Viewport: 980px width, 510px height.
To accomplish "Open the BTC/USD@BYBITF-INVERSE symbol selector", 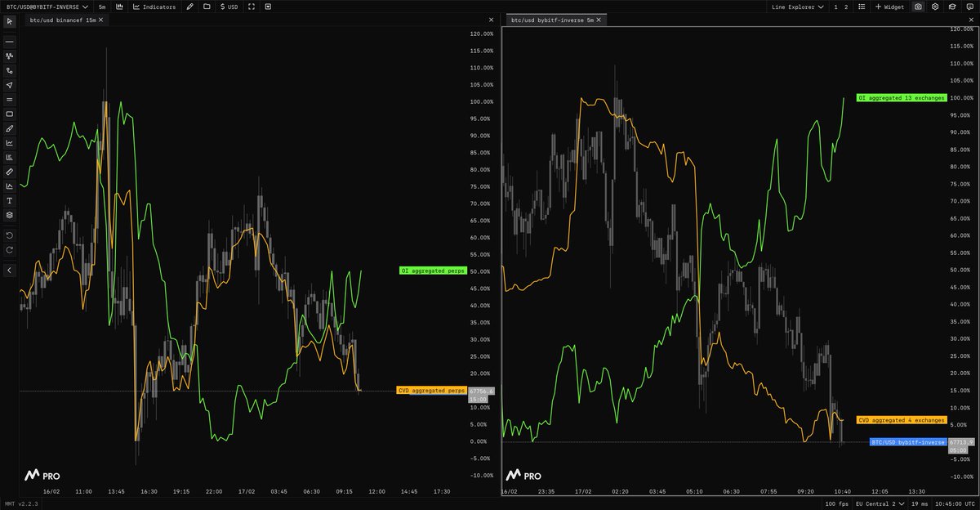I will tap(47, 7).
